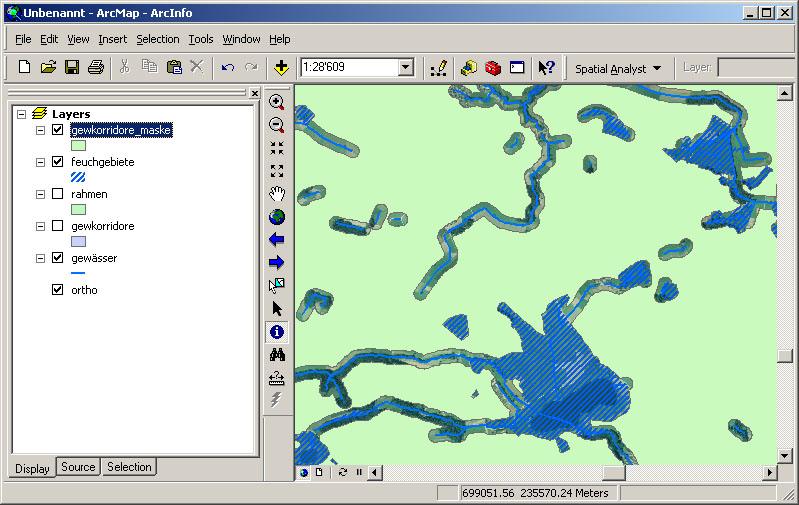Click the map's horizontal scrollbar thumb

tap(613, 472)
